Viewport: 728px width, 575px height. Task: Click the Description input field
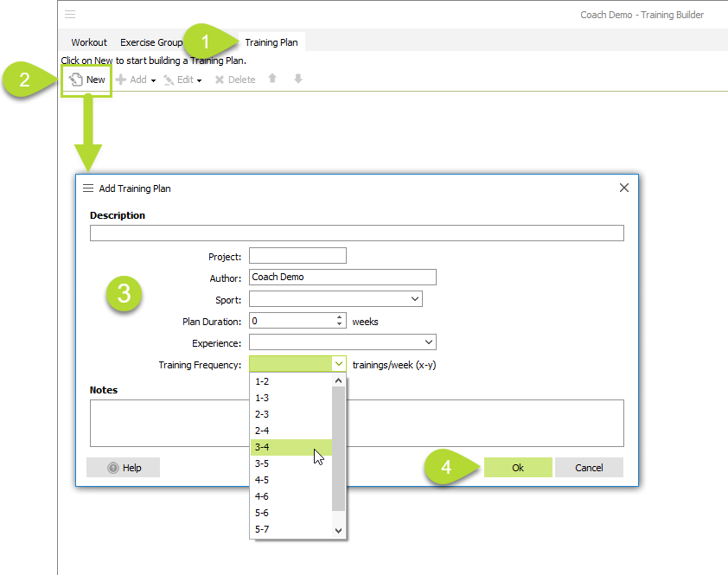pyautogui.click(x=356, y=233)
